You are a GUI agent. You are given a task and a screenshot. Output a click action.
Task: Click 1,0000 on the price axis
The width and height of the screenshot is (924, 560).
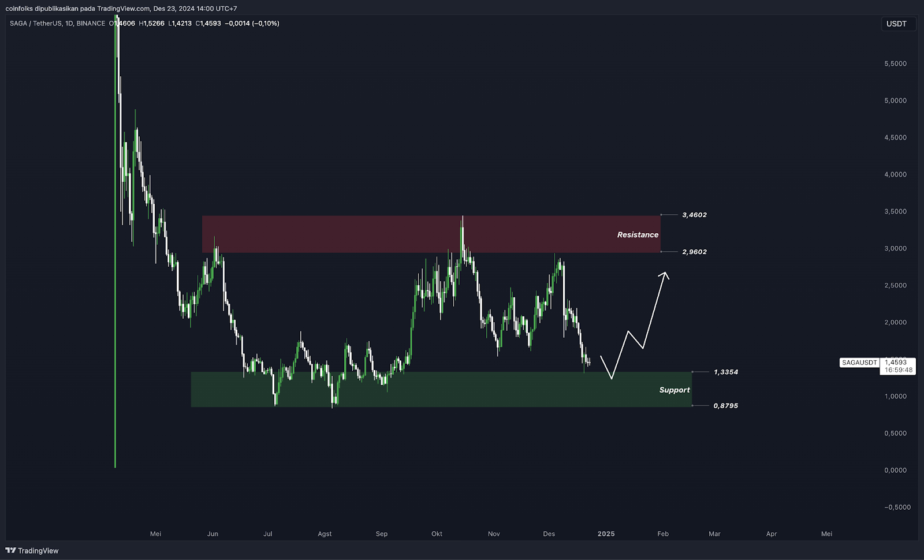click(895, 396)
